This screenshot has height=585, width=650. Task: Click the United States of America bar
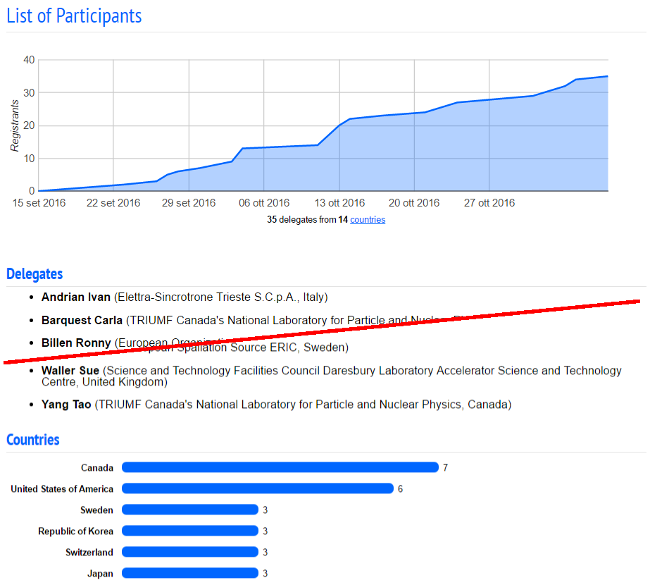point(257,489)
